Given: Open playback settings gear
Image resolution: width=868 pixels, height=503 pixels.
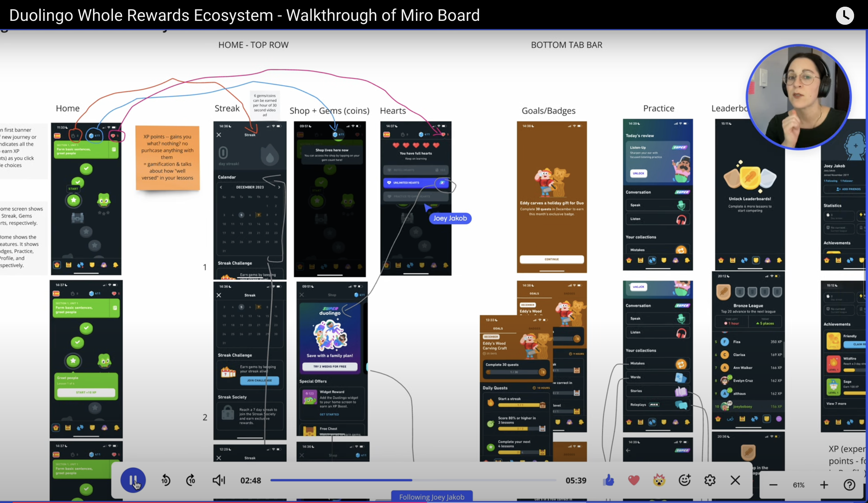Looking at the screenshot, I should click(710, 480).
